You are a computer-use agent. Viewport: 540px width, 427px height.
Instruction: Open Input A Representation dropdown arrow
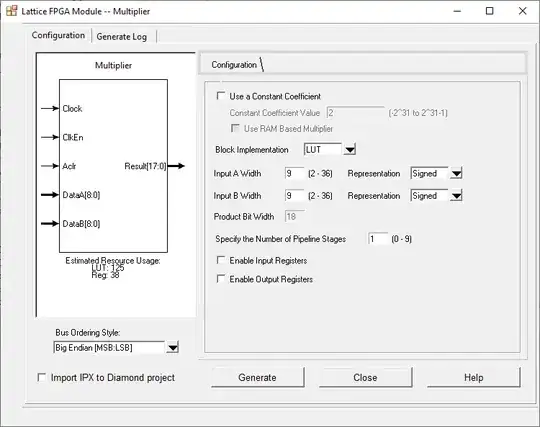point(456,173)
